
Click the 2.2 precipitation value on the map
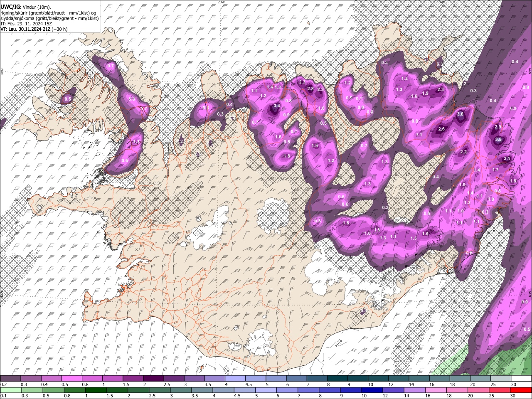[464, 152]
